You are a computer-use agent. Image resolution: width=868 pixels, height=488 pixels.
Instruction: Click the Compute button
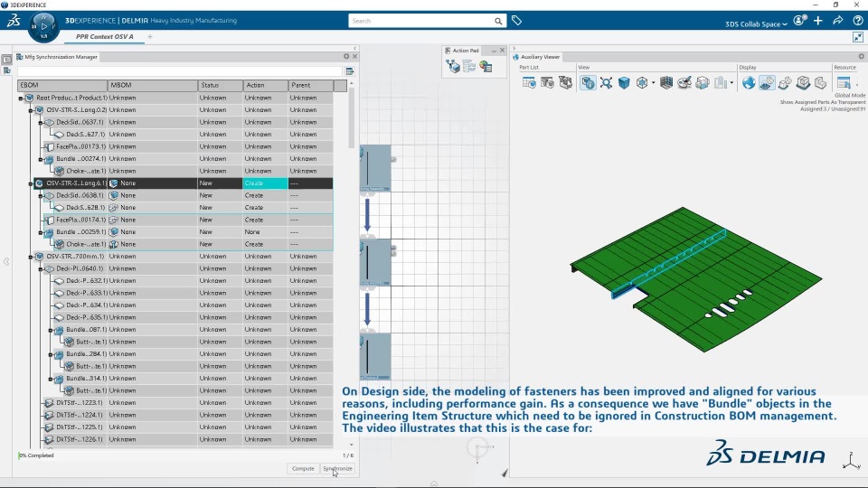303,469
